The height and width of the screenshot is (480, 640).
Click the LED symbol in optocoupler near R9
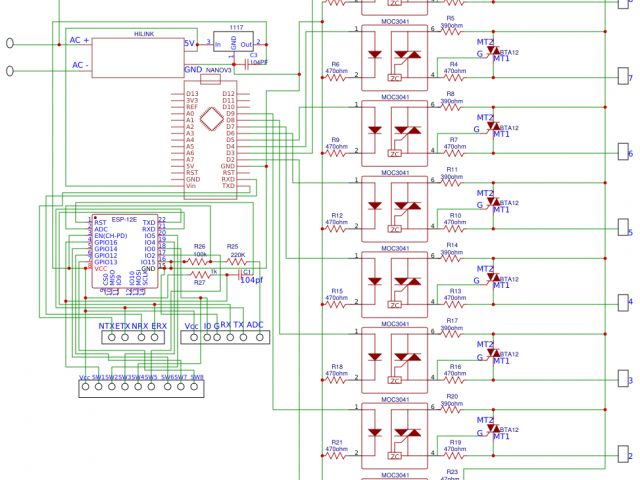pos(375,129)
